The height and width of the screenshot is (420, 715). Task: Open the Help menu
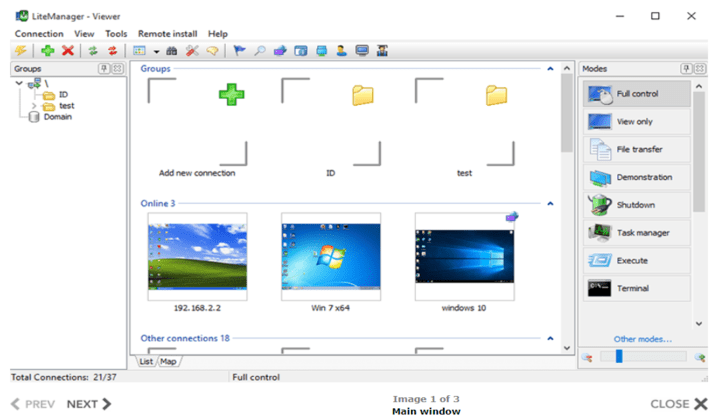coord(218,34)
